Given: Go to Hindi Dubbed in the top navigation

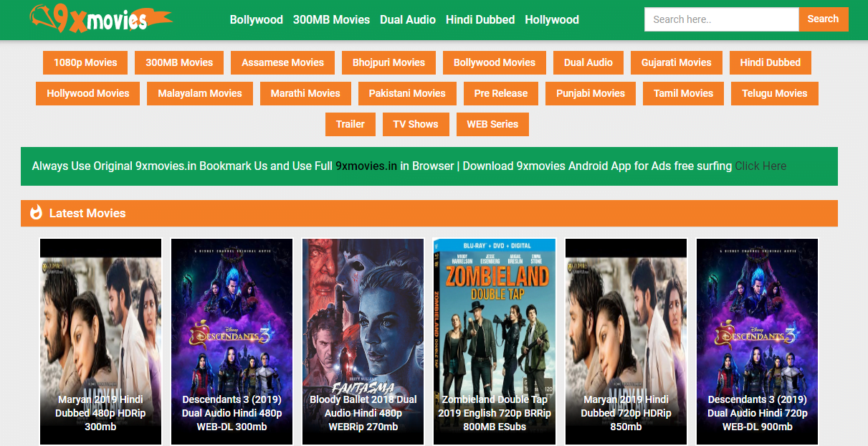Looking at the screenshot, I should coord(480,19).
